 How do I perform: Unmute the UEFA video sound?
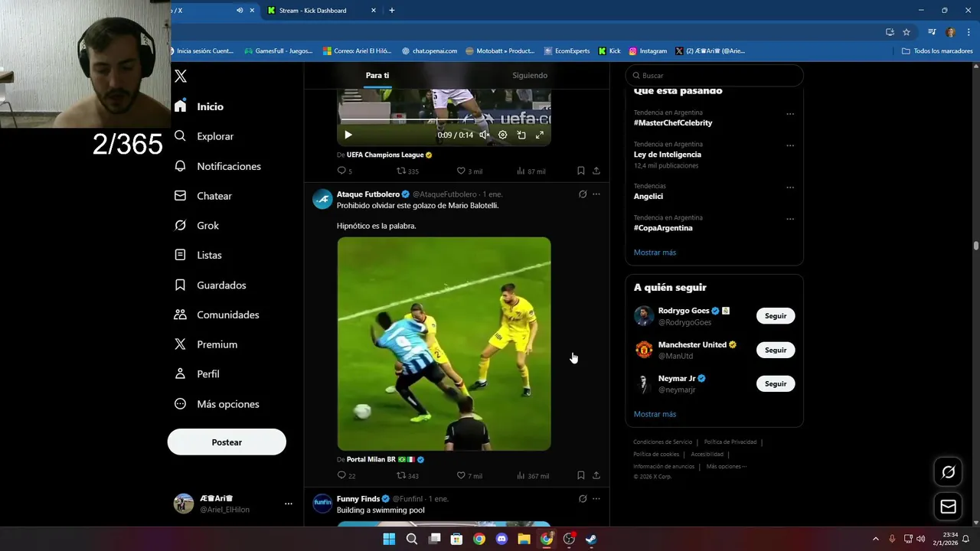point(484,135)
